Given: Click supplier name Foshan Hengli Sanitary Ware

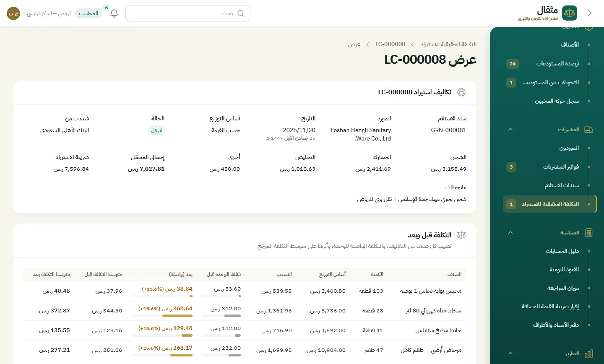Looking at the screenshot, I should (x=360, y=135).
